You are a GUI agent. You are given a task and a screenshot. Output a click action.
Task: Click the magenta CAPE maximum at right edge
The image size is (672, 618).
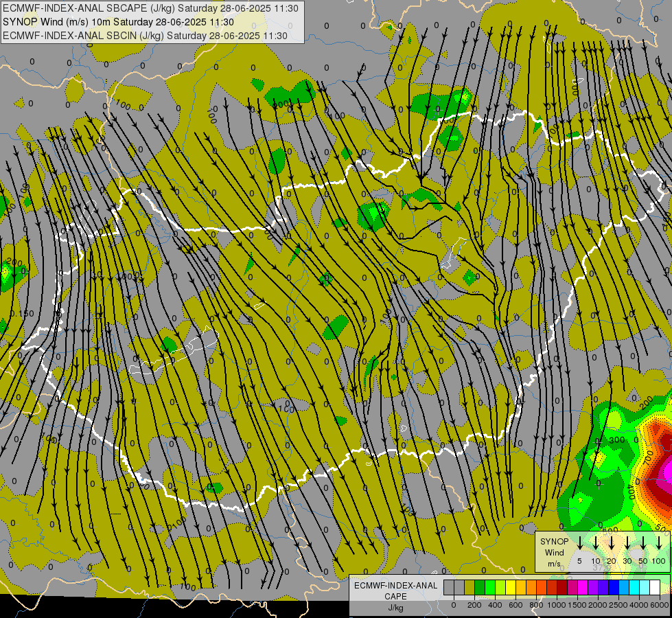(667, 473)
